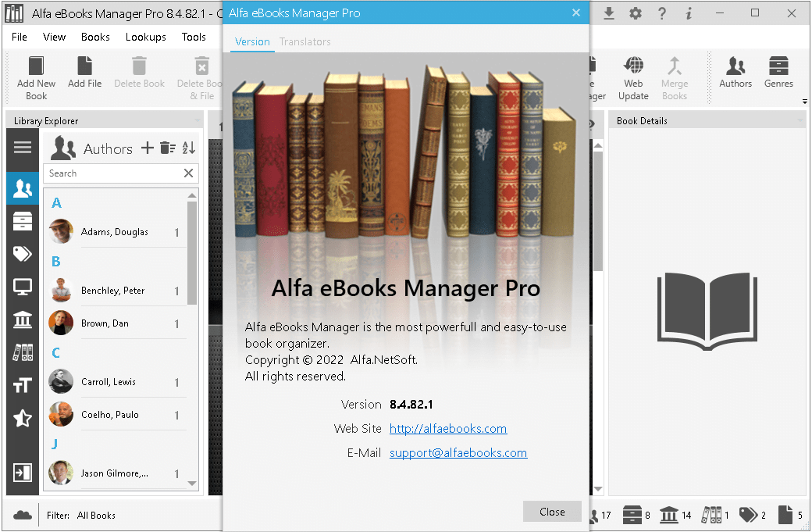Select author Jason Gilmore
The height and width of the screenshot is (532, 812).
click(117, 473)
